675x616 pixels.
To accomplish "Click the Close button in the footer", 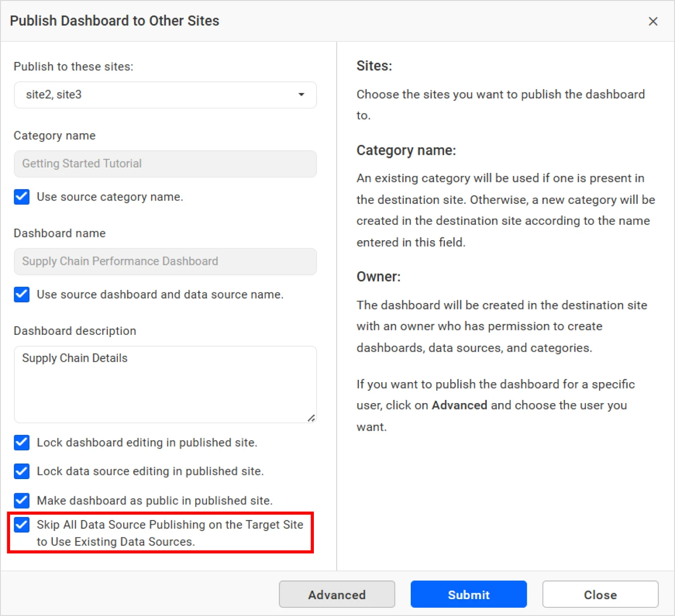I will click(x=600, y=594).
